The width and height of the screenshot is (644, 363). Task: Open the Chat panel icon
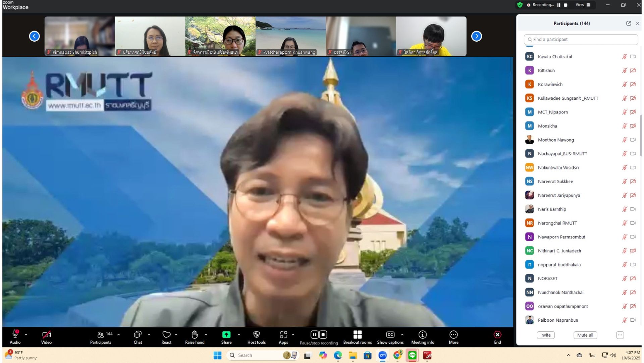(x=138, y=335)
